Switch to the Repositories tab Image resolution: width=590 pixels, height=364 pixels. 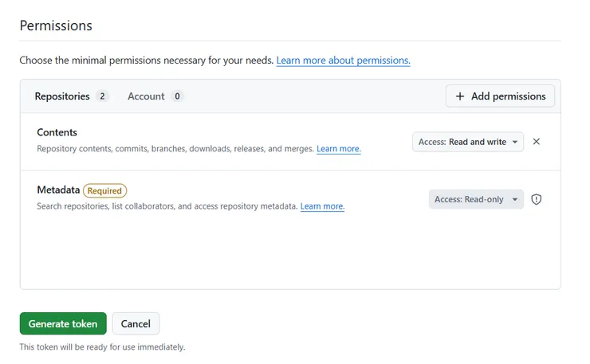(62, 96)
